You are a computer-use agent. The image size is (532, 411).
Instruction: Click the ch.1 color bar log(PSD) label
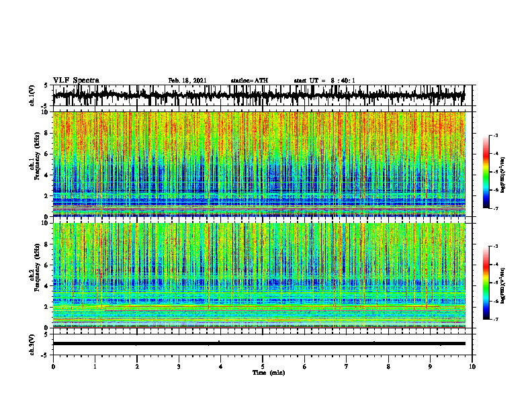503,175
